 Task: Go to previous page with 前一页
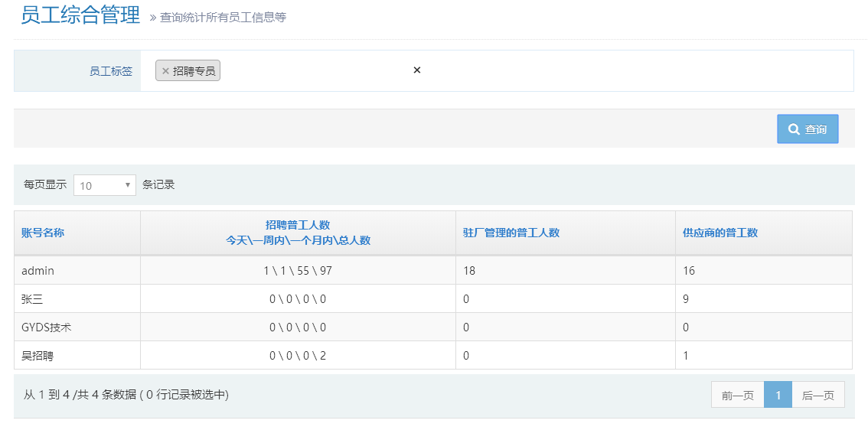(x=738, y=395)
